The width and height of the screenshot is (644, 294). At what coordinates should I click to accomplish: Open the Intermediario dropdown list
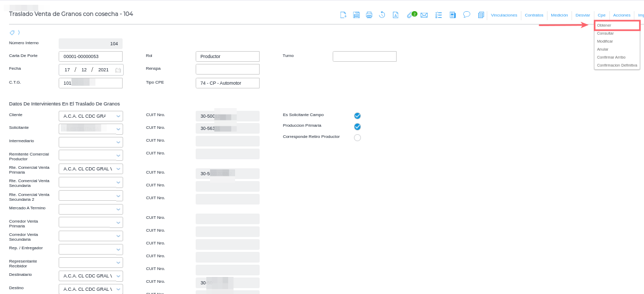tap(118, 142)
